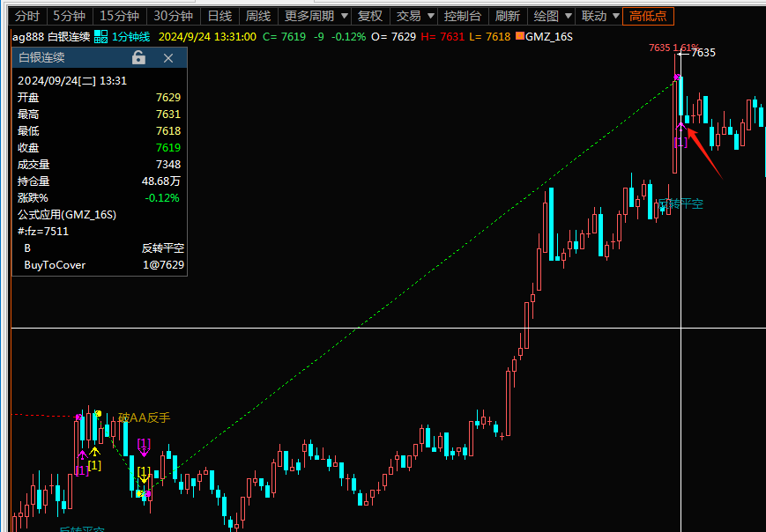Switch to 周线 weekly chart
The width and height of the screenshot is (766, 532).
(258, 16)
